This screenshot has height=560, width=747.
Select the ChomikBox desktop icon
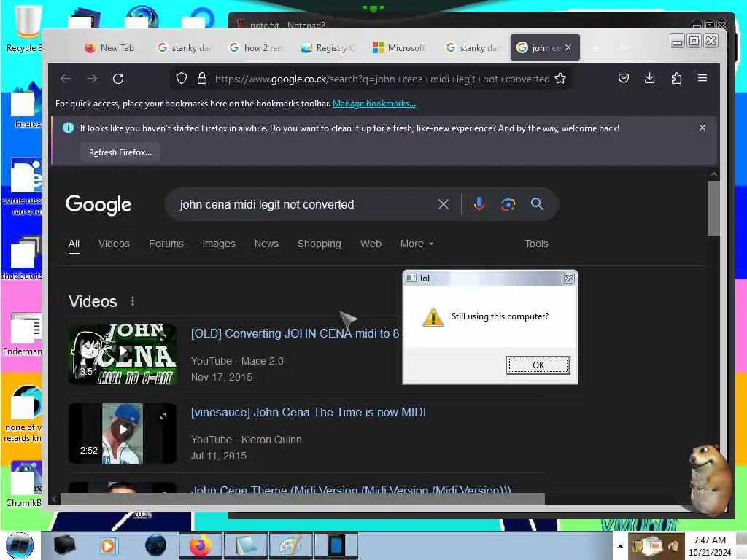24,484
